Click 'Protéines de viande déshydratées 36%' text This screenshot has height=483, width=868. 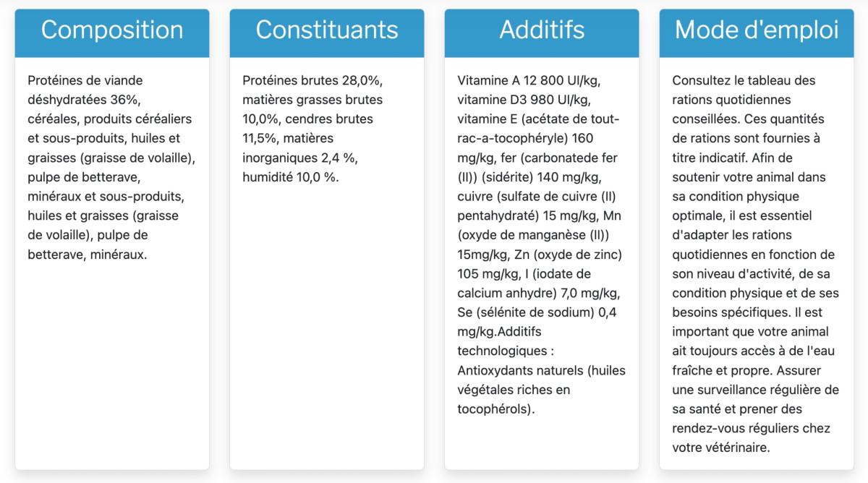tap(85, 89)
